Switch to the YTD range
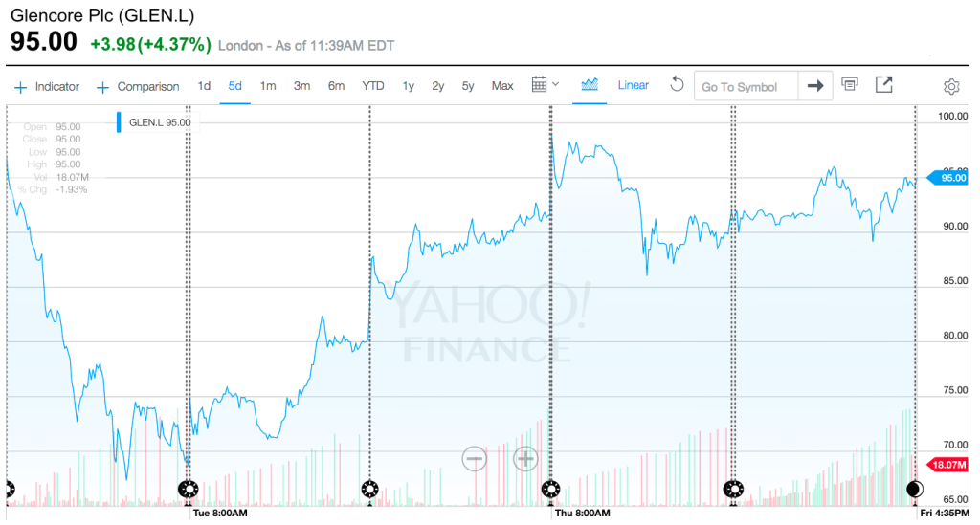 click(372, 86)
